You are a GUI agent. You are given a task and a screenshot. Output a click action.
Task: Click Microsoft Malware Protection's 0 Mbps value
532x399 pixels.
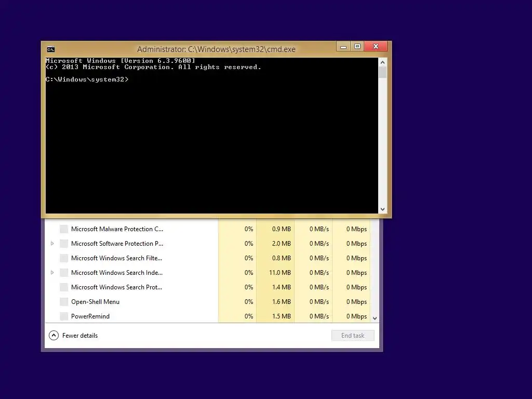coord(356,229)
